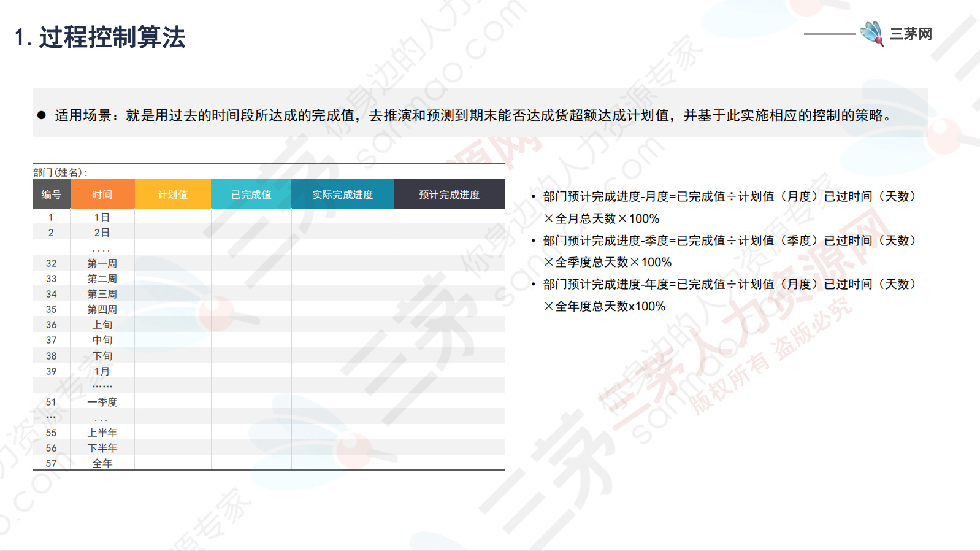Select the 实际完成进度 column header

(x=342, y=195)
